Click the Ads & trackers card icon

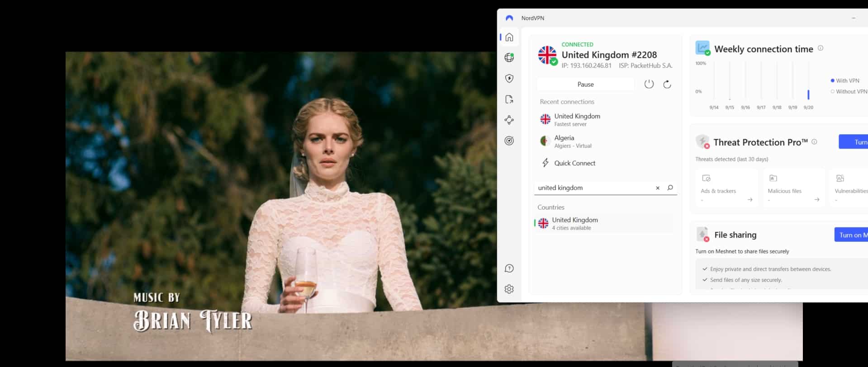[706, 178]
